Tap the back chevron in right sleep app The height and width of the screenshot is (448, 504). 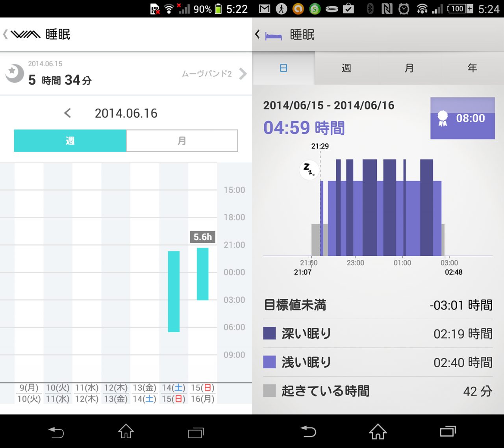(x=258, y=35)
